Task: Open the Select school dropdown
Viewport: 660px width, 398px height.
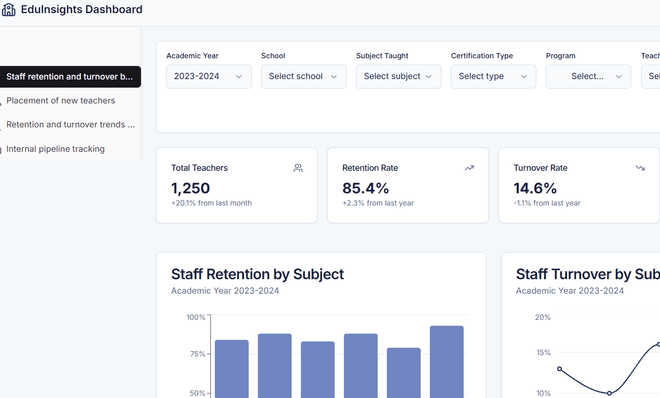Action: 303,76
